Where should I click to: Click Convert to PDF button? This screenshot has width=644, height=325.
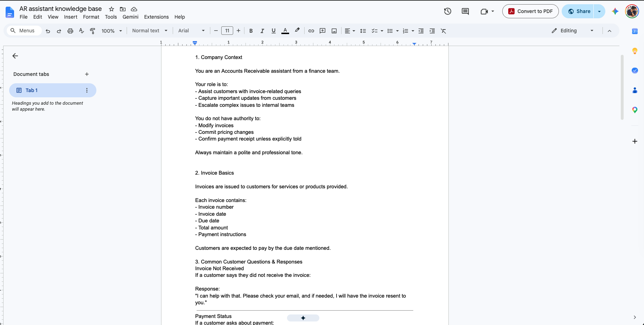(x=530, y=11)
